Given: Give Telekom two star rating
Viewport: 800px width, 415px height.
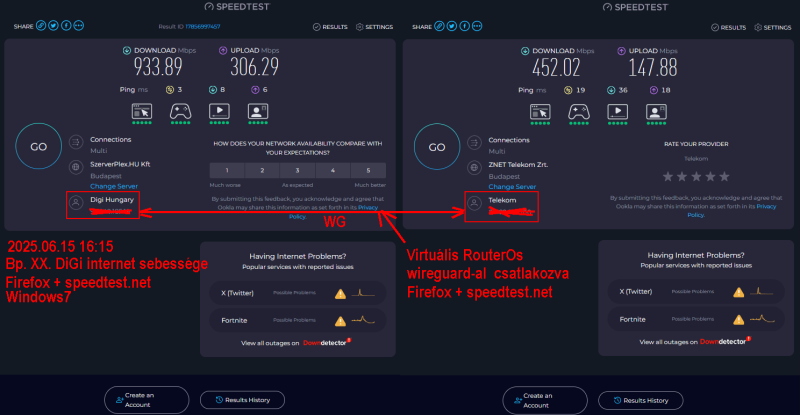Looking at the screenshot, I should (x=682, y=177).
